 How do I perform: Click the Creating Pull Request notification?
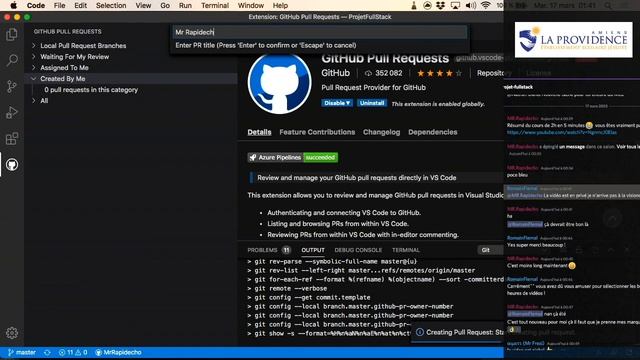click(x=458, y=332)
